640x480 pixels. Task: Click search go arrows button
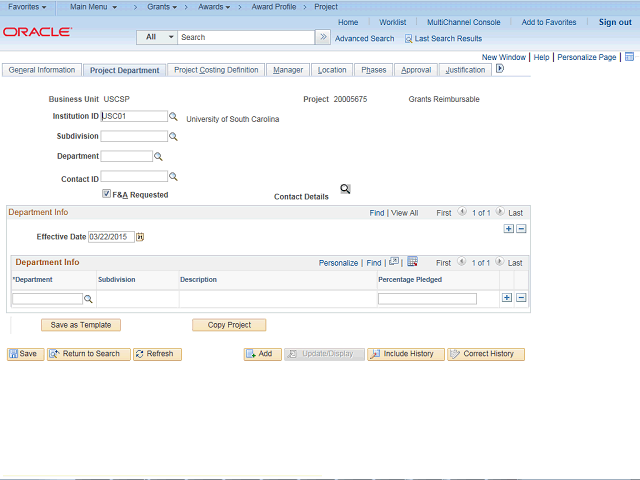pos(323,37)
